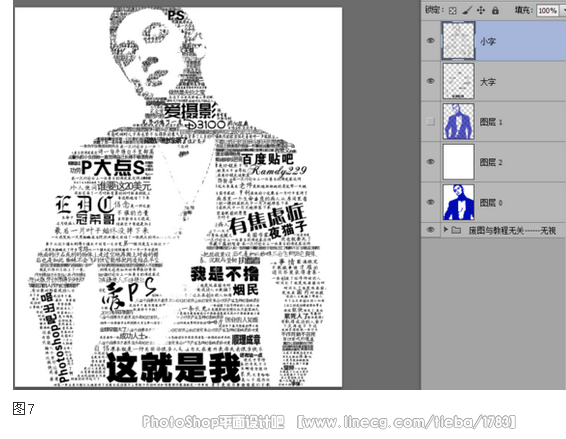Screen dimensions: 566x439
Task: Click the lock position move icon
Action: (x=481, y=10)
